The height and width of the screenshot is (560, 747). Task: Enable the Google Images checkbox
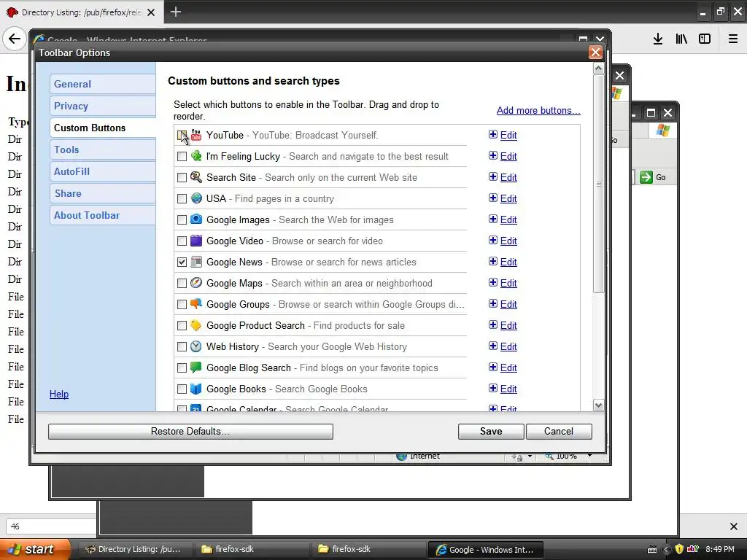[182, 220]
